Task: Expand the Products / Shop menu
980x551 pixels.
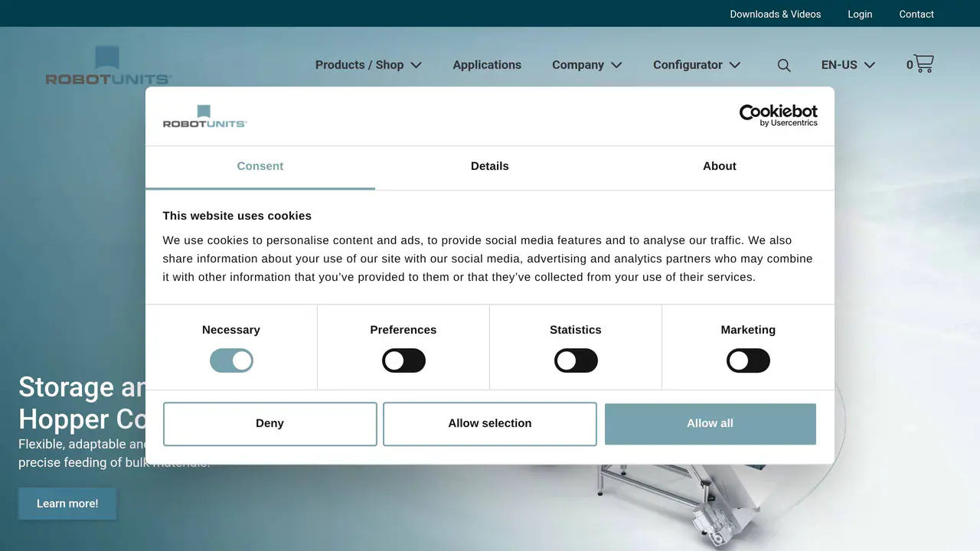Action: pos(368,65)
